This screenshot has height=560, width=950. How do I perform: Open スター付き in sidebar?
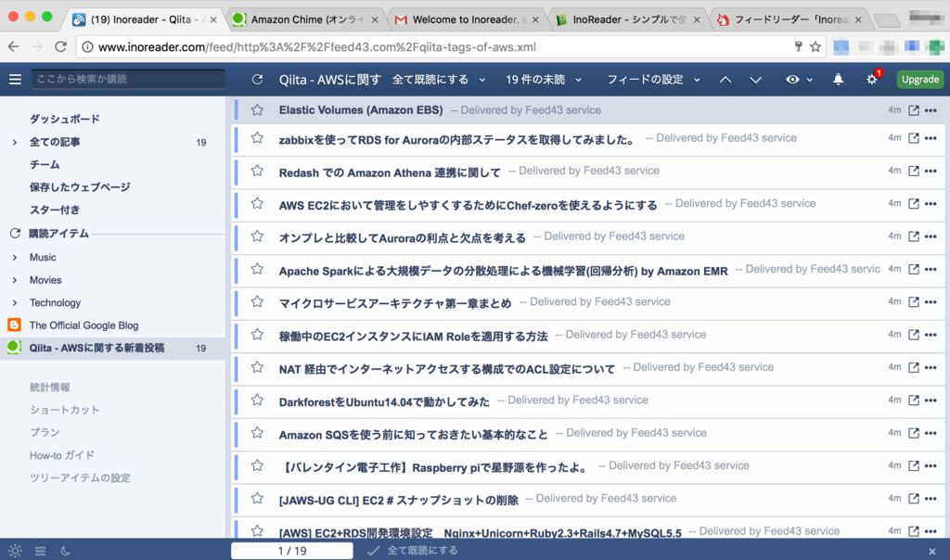55,210
